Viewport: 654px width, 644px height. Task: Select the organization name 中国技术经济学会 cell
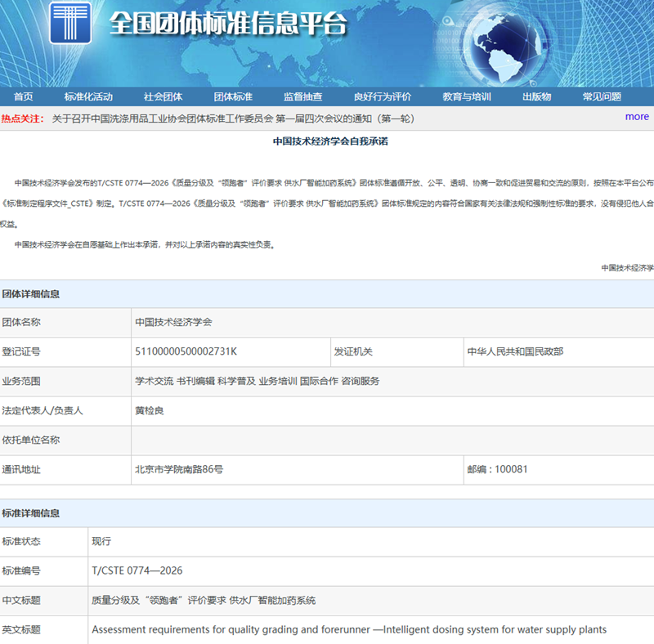[392, 323]
